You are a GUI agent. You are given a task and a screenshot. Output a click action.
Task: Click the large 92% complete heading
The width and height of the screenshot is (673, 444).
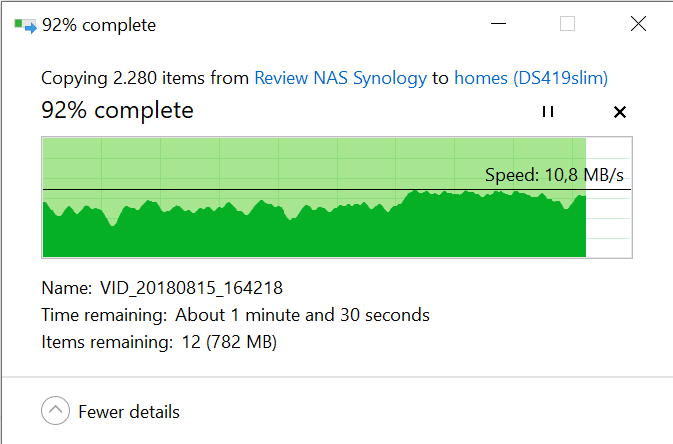[117, 111]
